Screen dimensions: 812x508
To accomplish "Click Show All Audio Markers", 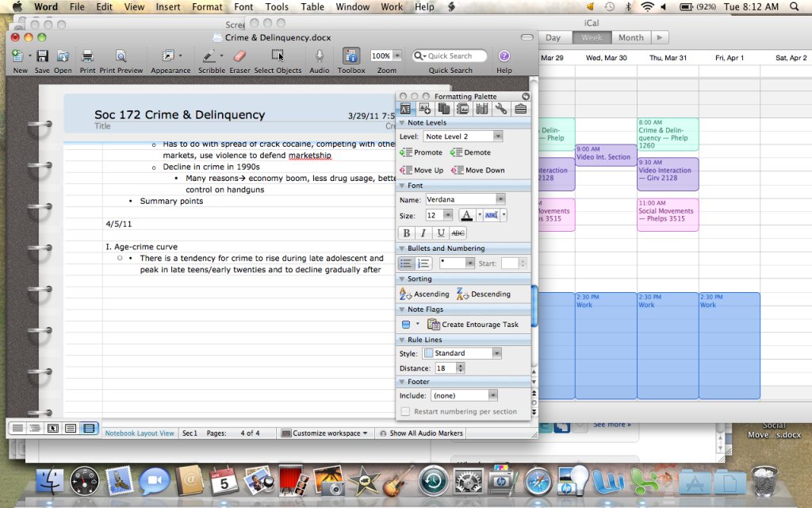I will (421, 433).
